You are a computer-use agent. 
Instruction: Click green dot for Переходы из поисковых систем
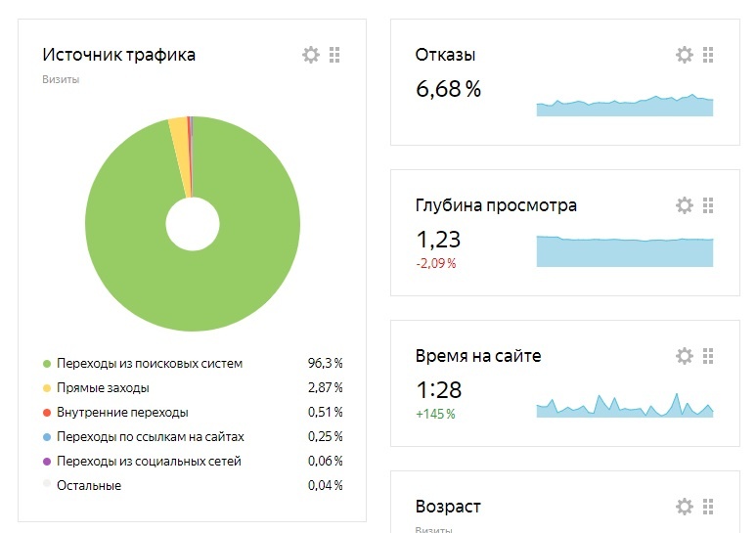pos(47,364)
